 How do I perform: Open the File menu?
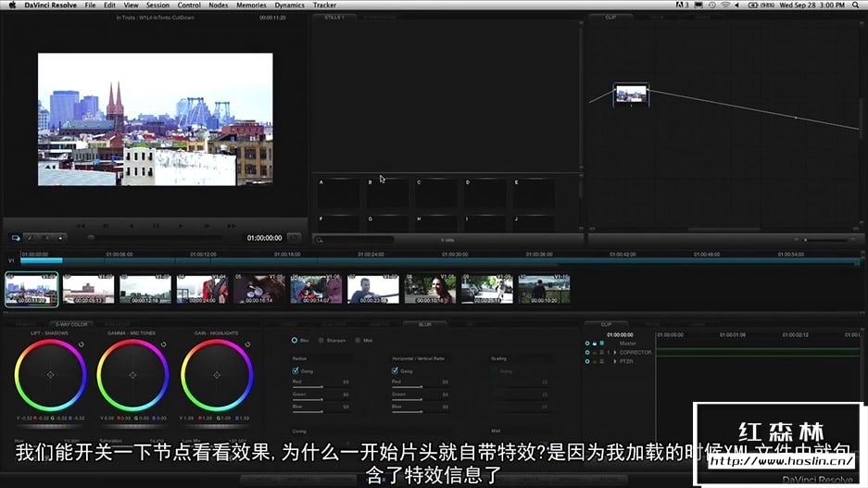click(x=90, y=5)
